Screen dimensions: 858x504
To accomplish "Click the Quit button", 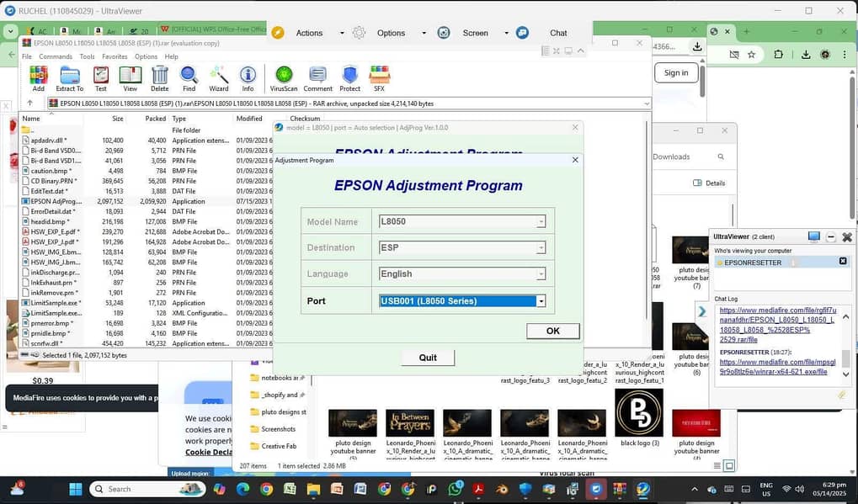I will click(x=428, y=358).
